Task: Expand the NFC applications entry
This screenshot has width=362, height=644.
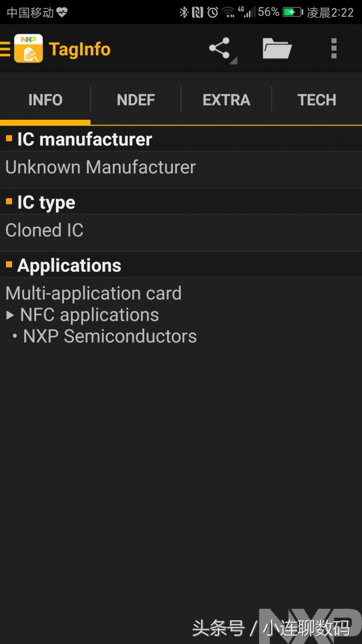Action: point(89,315)
